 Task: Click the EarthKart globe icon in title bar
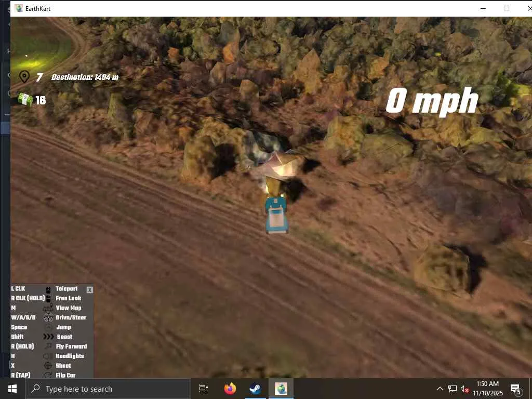[x=19, y=8]
